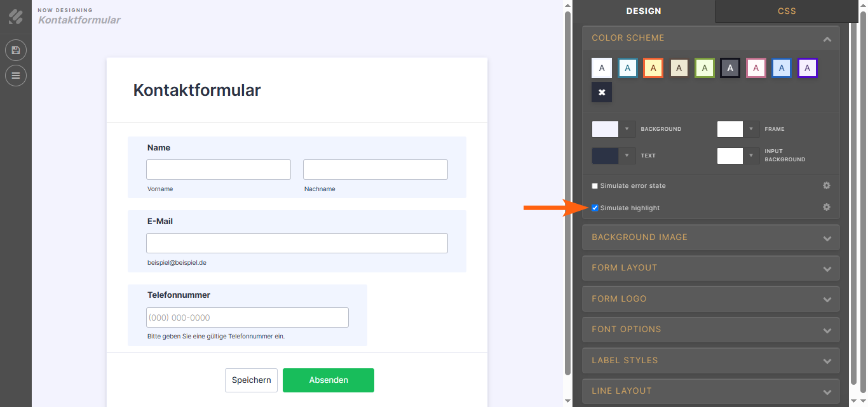Choose the orange-bordered color scheme swatch
The image size is (868, 407).
[653, 68]
